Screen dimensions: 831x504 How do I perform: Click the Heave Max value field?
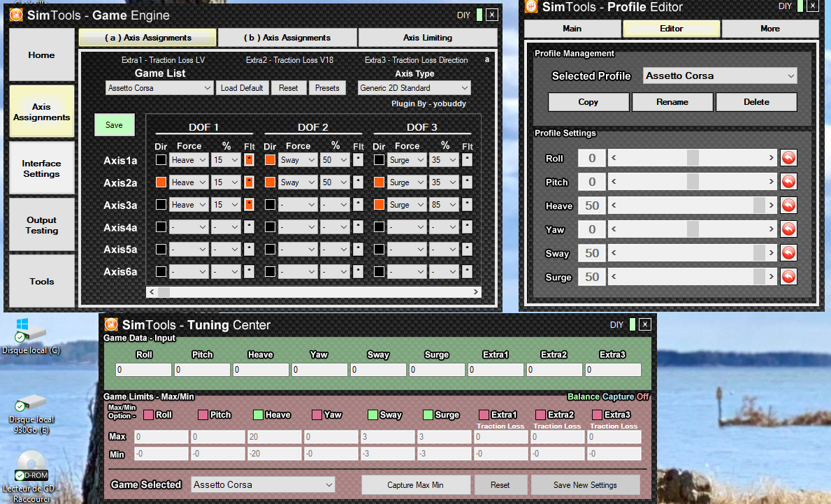pyautogui.click(x=274, y=437)
